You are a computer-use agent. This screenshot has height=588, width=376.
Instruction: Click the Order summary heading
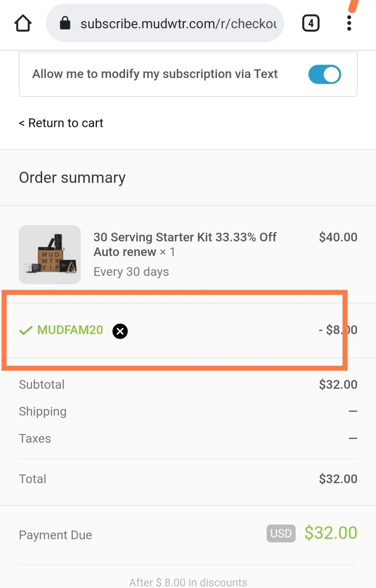pos(72,178)
